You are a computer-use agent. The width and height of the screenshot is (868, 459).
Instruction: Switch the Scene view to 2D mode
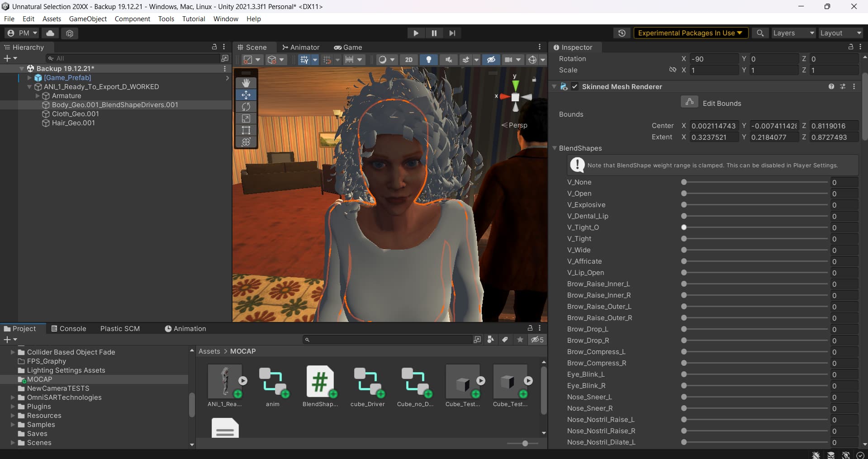click(x=408, y=59)
